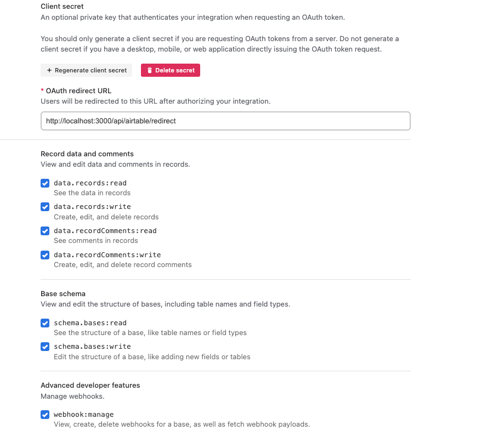
Task: Toggle the data.records:write checkbox
Action: 45,207
